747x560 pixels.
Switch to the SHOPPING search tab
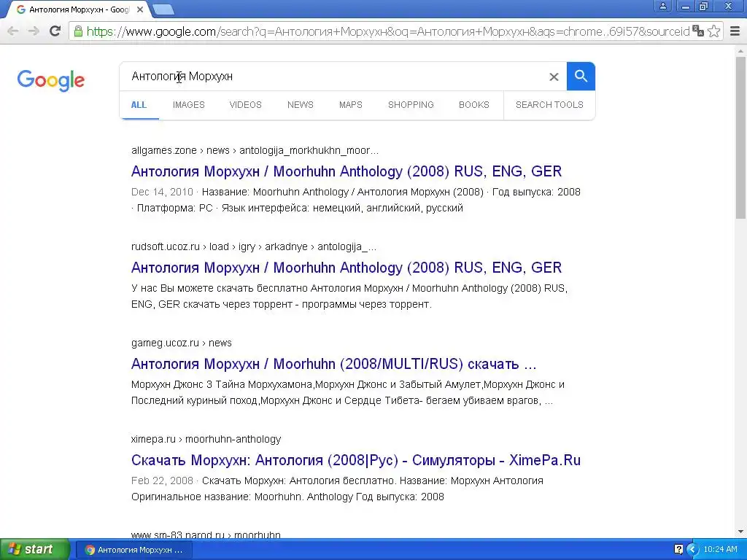pos(411,105)
